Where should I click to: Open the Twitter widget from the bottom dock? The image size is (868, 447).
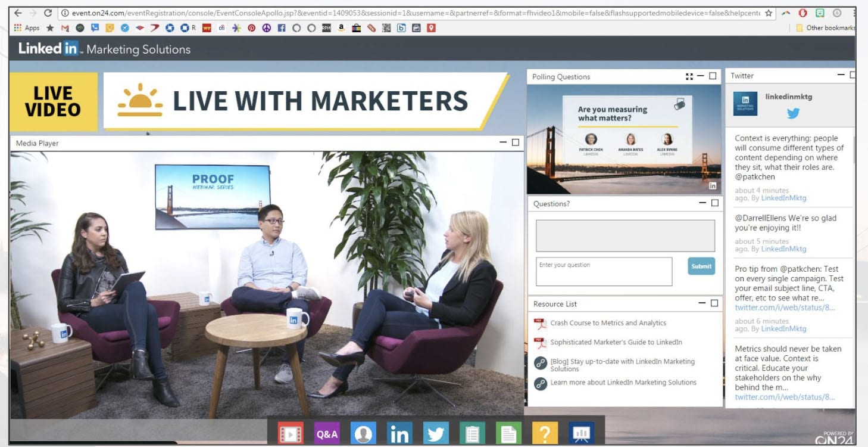tap(436, 433)
